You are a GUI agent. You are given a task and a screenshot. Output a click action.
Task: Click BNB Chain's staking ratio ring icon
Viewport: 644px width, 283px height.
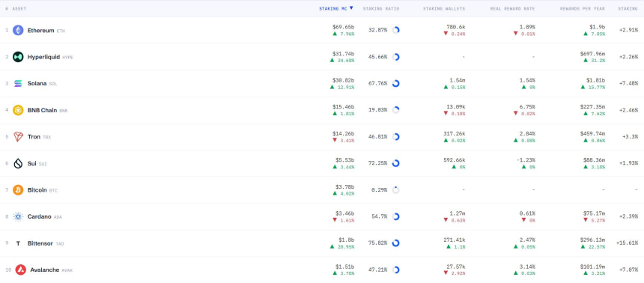tap(396, 110)
